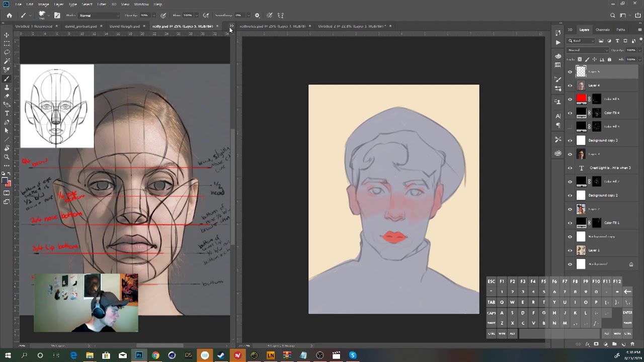Toggle visibility of Layer 1

point(570,250)
